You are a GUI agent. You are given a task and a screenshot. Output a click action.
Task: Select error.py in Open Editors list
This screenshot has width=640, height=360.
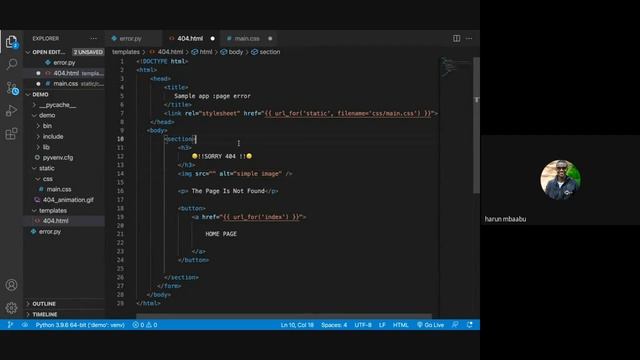(64, 62)
